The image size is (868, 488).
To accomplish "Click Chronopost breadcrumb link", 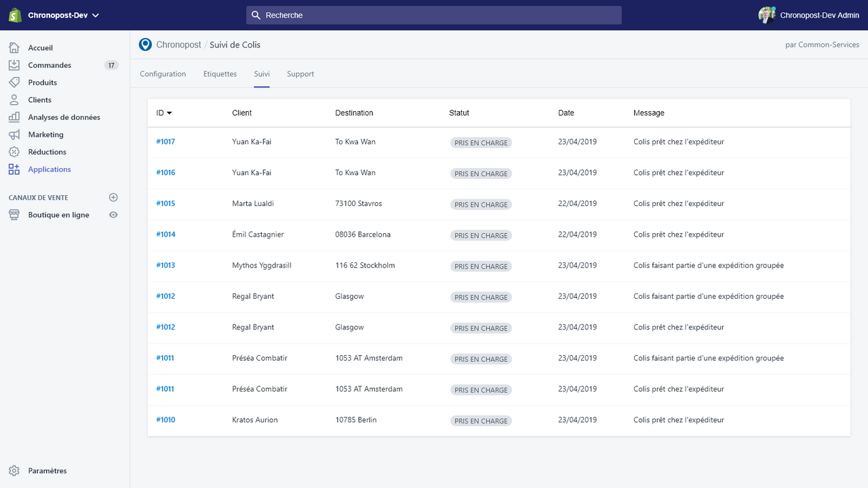I will [x=178, y=45].
